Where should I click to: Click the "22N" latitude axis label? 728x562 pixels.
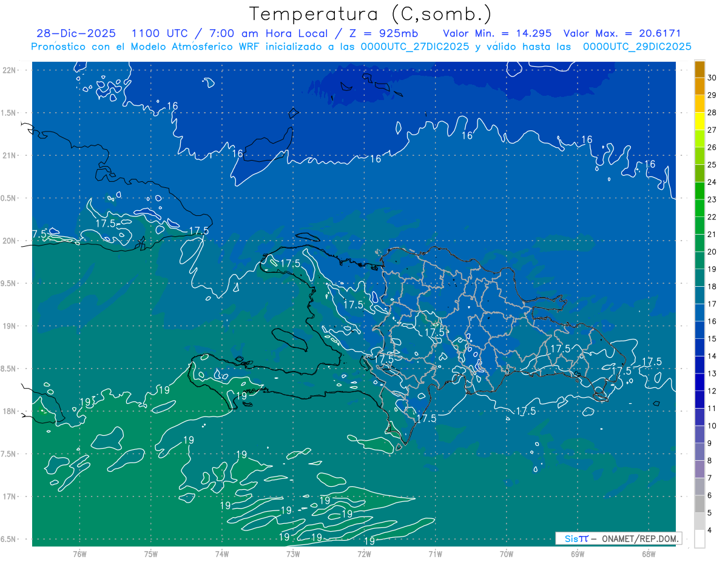[10, 70]
